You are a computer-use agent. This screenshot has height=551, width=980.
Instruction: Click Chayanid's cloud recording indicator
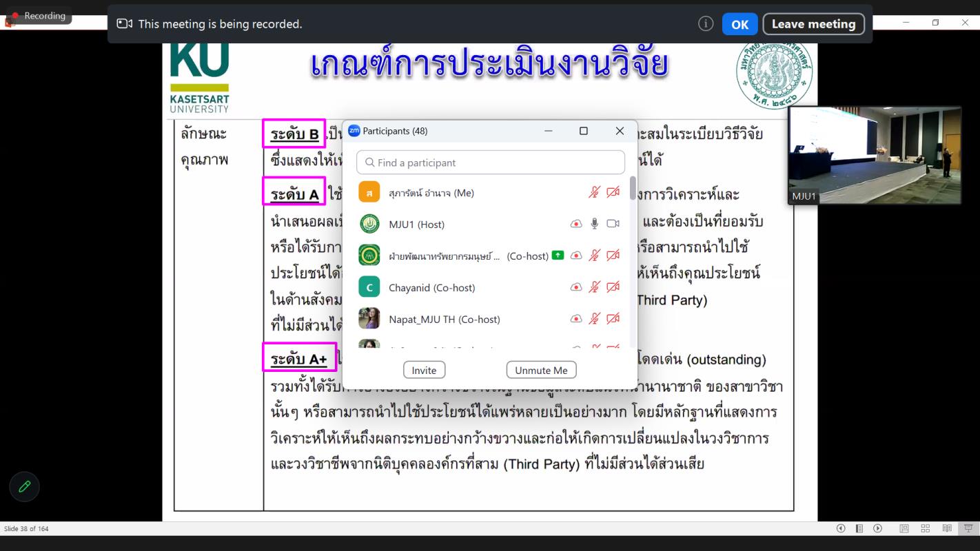[x=575, y=287]
